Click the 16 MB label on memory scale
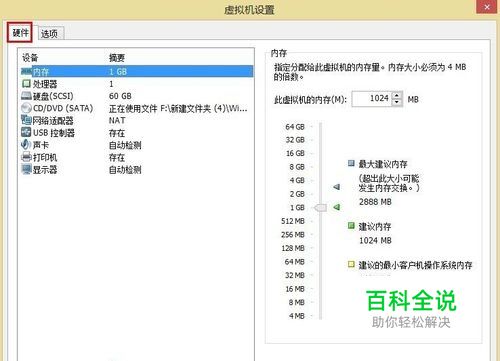Screen dimensions: 500x361 click(x=295, y=289)
